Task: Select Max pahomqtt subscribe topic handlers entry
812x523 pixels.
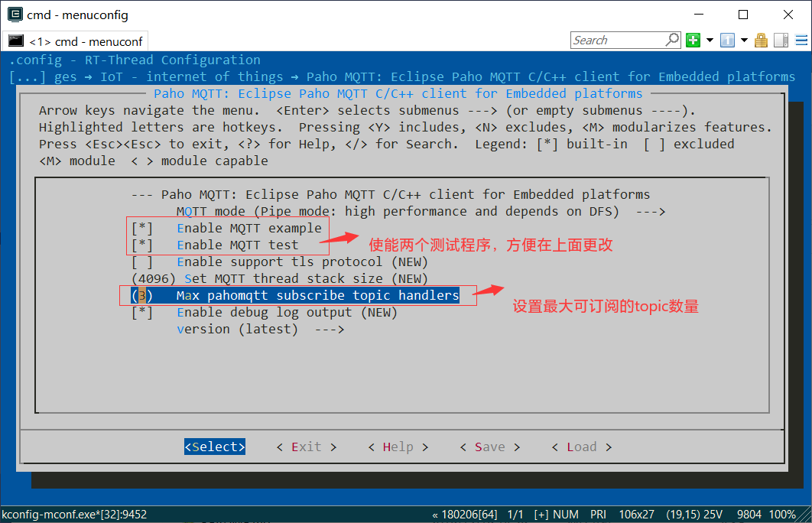Action: click(x=295, y=296)
